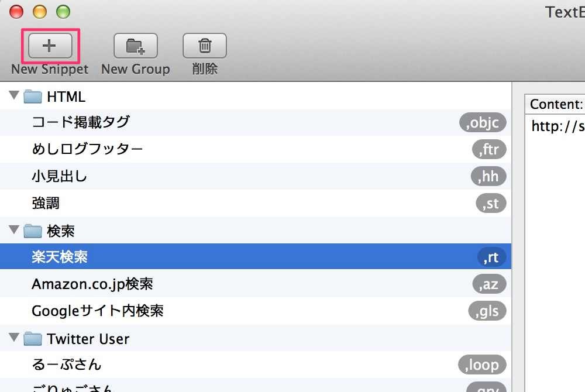
Task: Select the 小見出し snippet
Action: point(256,176)
